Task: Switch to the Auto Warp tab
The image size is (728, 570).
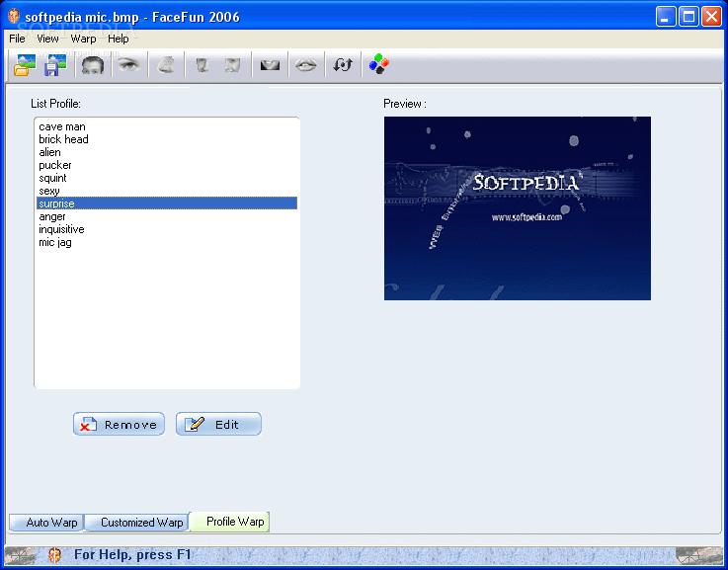Action: tap(46, 523)
